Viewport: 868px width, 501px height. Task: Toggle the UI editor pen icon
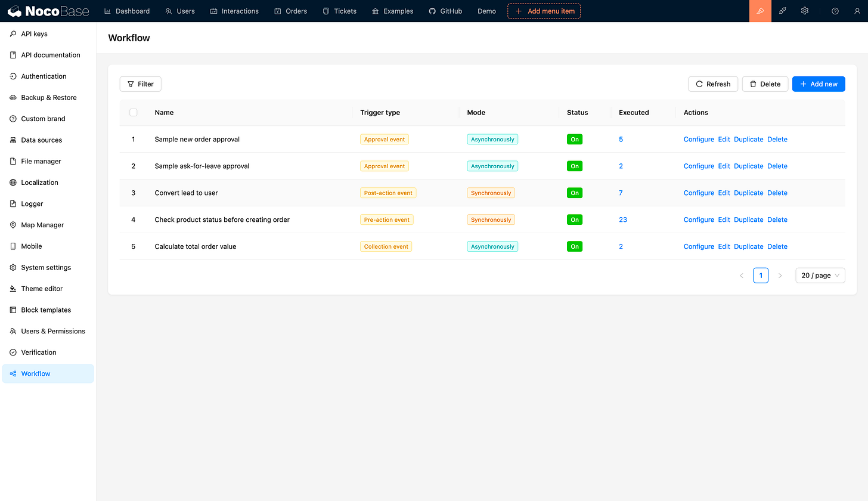pyautogui.click(x=760, y=11)
